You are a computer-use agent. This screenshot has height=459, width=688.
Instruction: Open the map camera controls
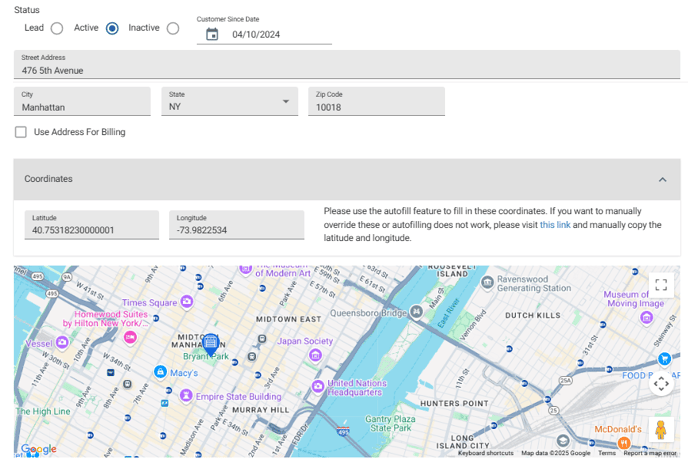tap(661, 384)
